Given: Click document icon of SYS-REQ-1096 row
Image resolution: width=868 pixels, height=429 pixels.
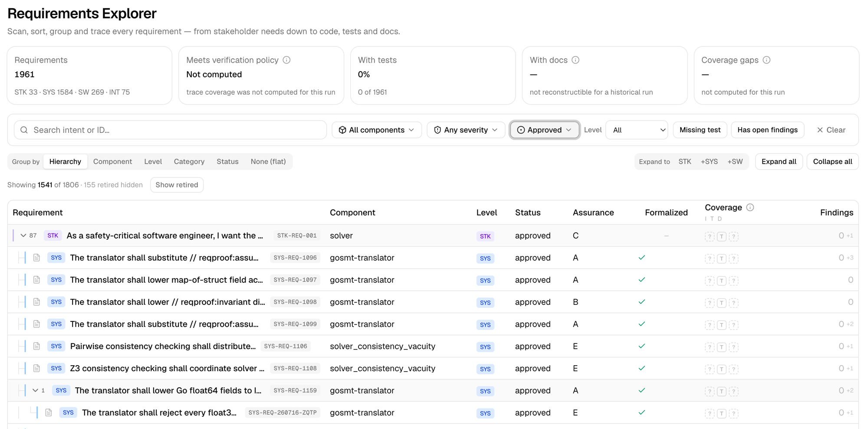Looking at the screenshot, I should coord(37,257).
